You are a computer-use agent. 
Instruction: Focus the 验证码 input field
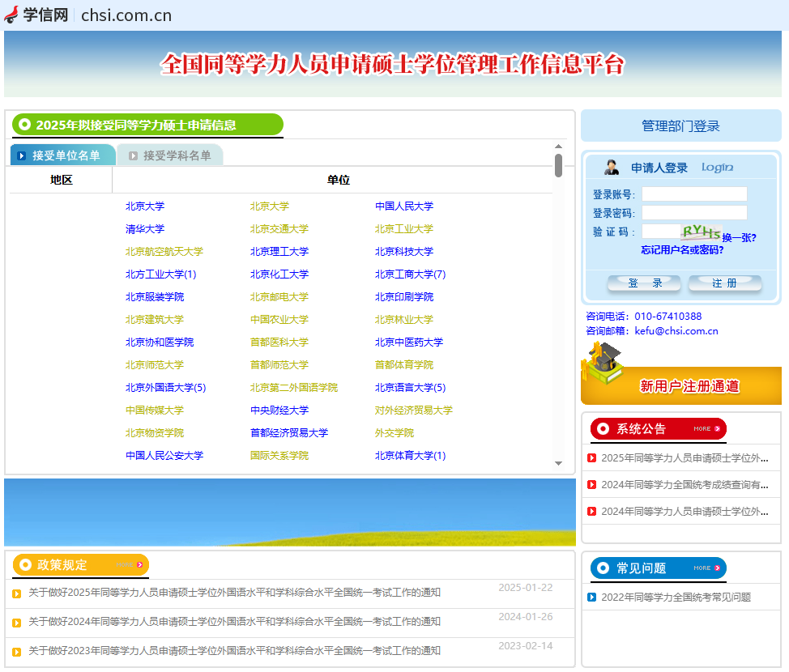tap(661, 232)
